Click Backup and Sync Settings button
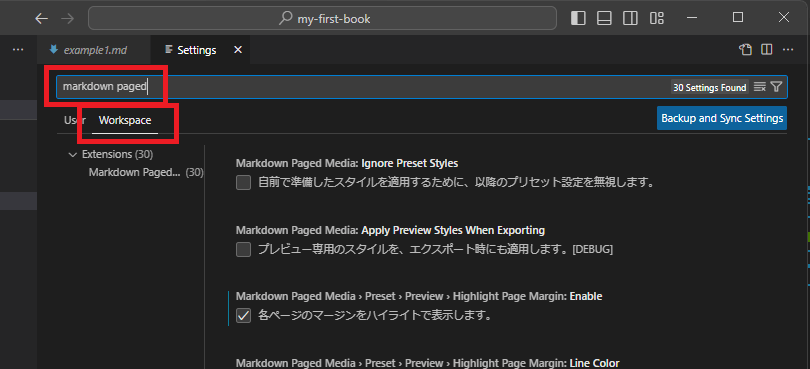The image size is (810, 369). coord(722,118)
